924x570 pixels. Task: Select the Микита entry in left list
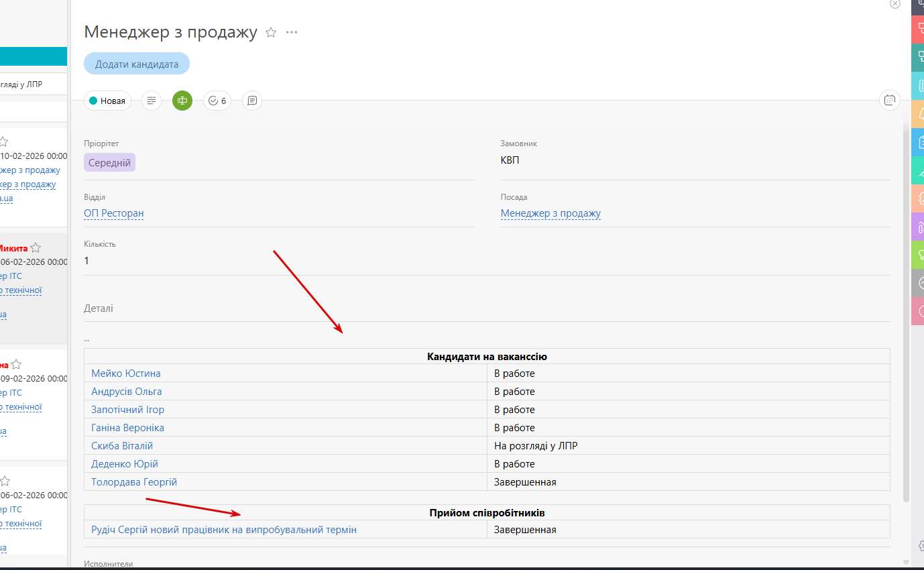coord(14,248)
